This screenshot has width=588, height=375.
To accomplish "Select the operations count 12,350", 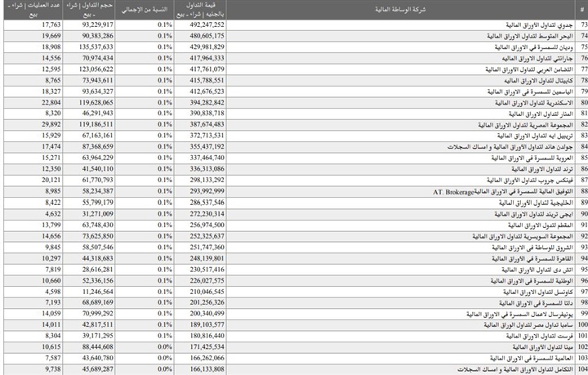I will (x=51, y=169).
